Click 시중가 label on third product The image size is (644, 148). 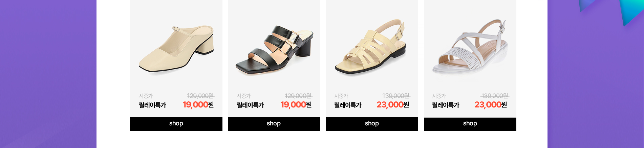click(341, 96)
